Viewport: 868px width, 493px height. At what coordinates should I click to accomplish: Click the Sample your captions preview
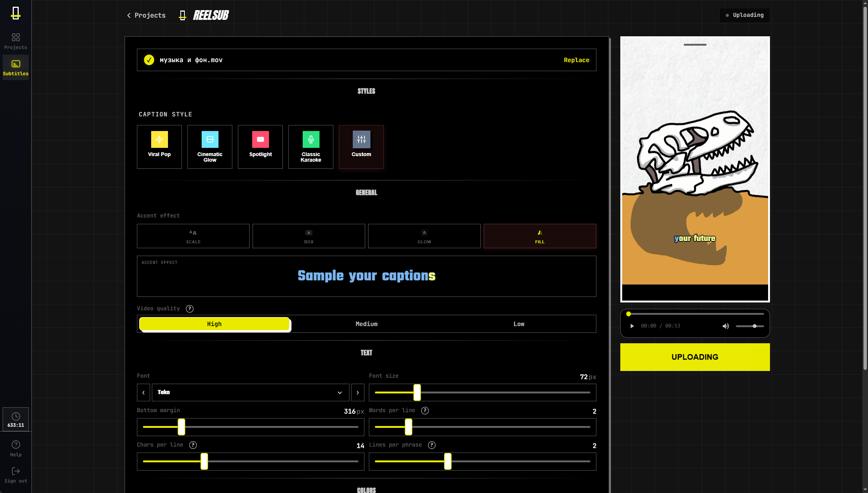click(367, 276)
